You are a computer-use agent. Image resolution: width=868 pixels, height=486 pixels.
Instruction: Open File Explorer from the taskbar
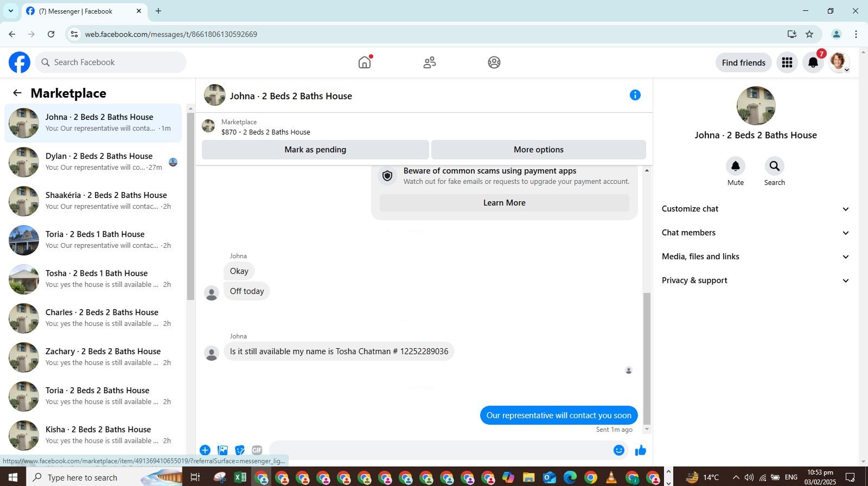click(528, 477)
